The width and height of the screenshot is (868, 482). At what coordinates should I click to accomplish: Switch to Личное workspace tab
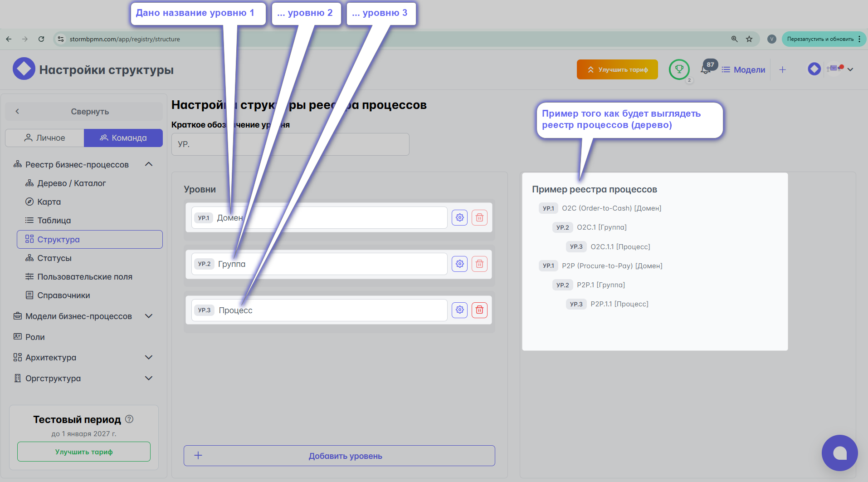[x=44, y=138]
